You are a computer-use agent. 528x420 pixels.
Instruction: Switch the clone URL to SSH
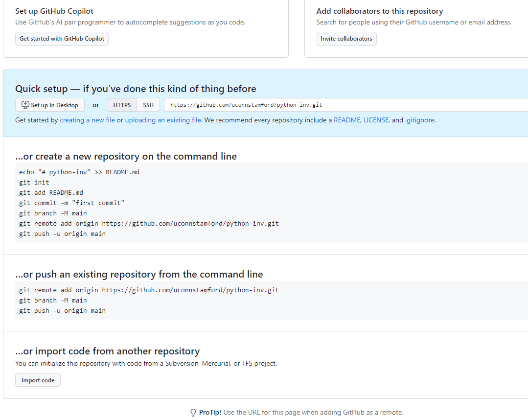148,105
